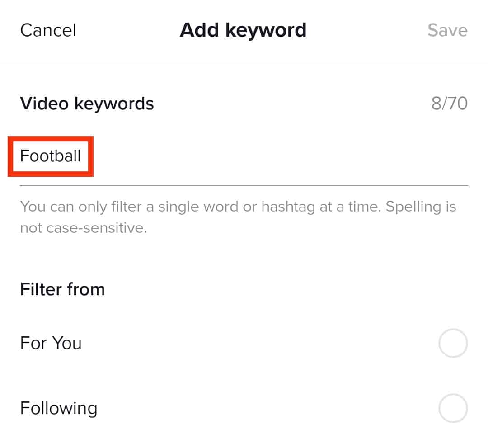This screenshot has width=488, height=448.
Task: Click the single word or hashtag hint
Action: click(x=238, y=207)
